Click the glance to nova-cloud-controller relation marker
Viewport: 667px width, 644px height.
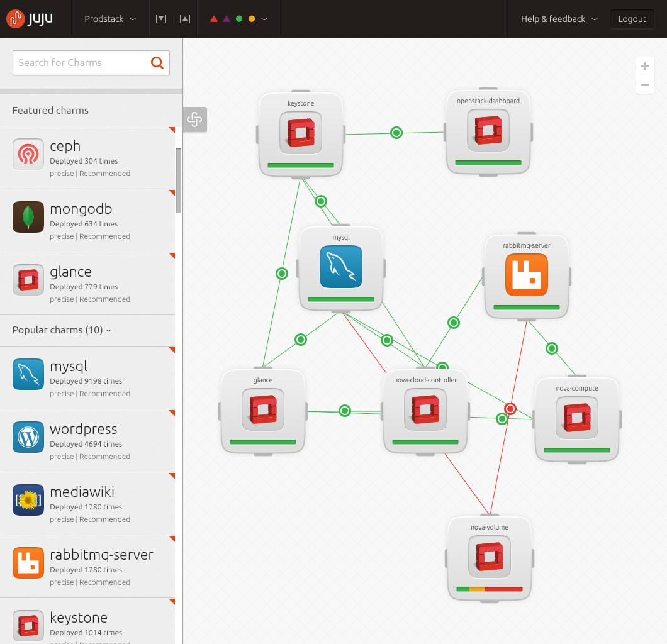pos(345,411)
